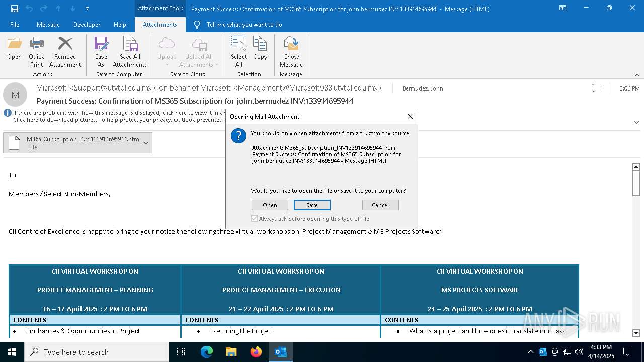Click the Show Message ribbon icon
The height and width of the screenshot is (362, 644).
(x=291, y=52)
